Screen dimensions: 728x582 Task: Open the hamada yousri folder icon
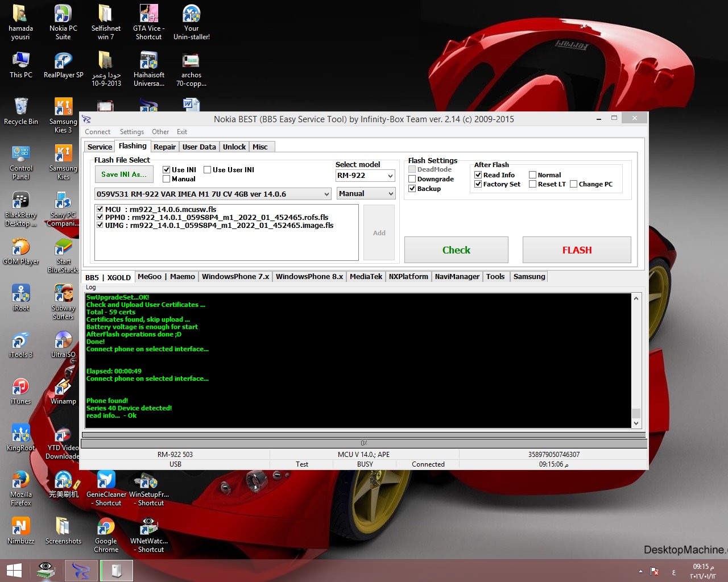coord(21,22)
